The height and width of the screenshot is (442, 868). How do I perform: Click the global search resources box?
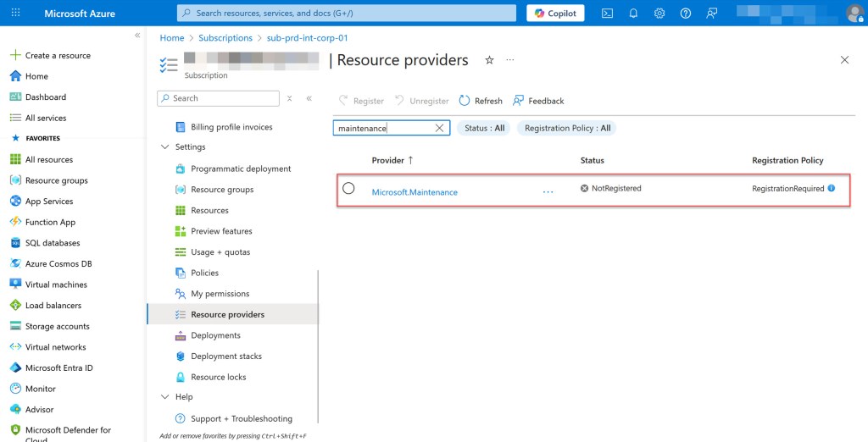[x=347, y=14]
